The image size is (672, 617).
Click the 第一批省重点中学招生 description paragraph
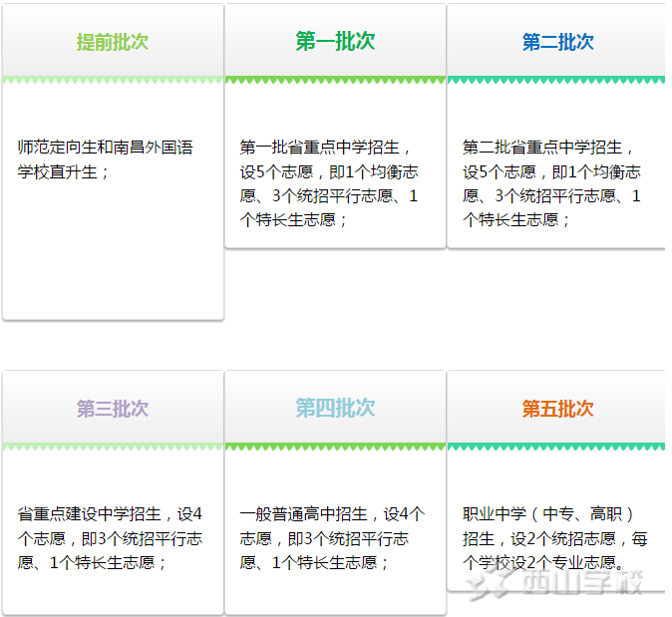pyautogui.click(x=329, y=183)
